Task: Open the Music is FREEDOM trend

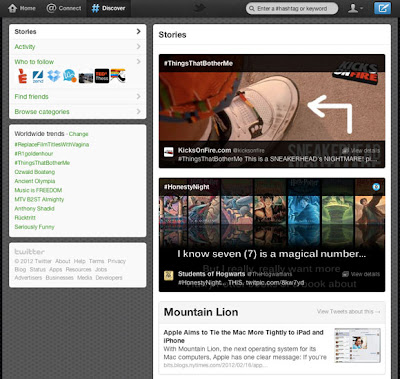Action: pyautogui.click(x=38, y=190)
